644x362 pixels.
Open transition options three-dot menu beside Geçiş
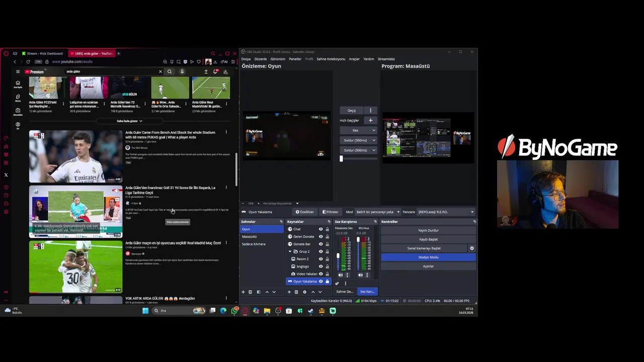coord(370,111)
